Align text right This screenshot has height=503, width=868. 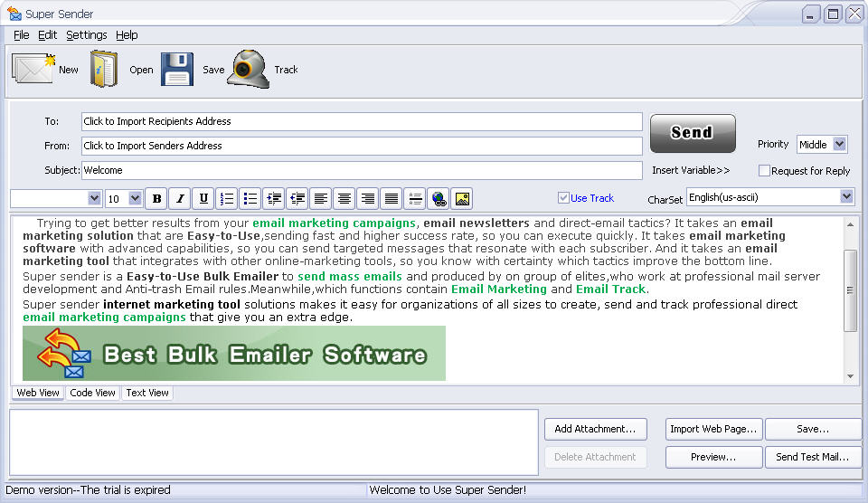pyautogui.click(x=368, y=198)
